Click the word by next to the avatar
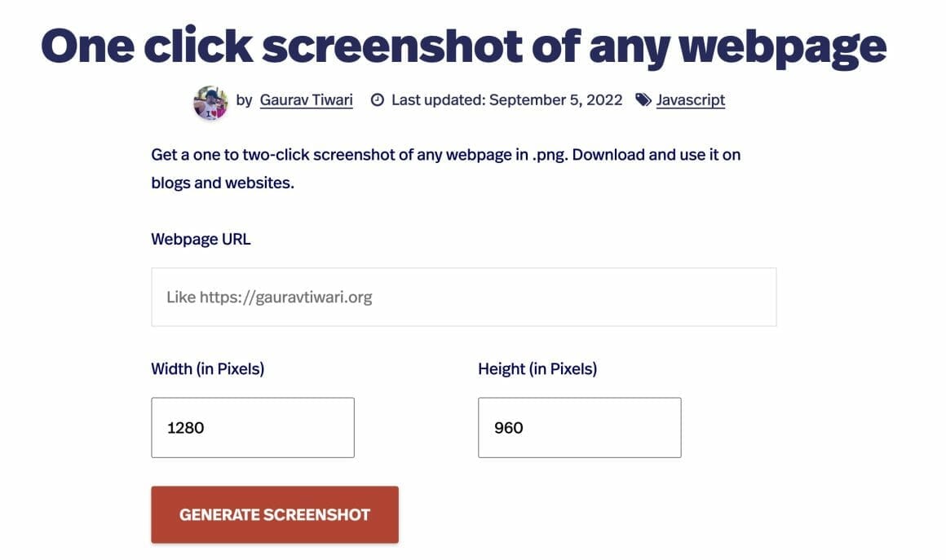Image resolution: width=946 pixels, height=560 pixels. click(242, 99)
